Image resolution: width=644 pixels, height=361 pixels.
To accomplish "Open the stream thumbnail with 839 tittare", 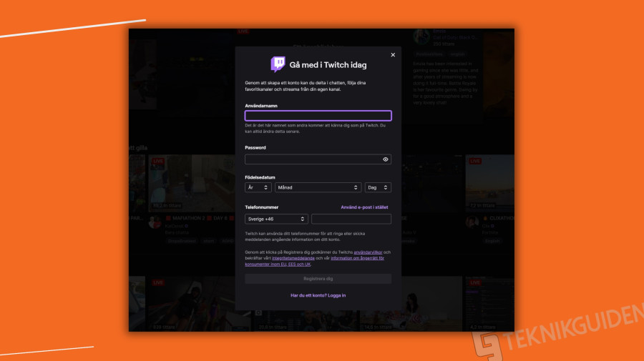I will [x=191, y=304].
